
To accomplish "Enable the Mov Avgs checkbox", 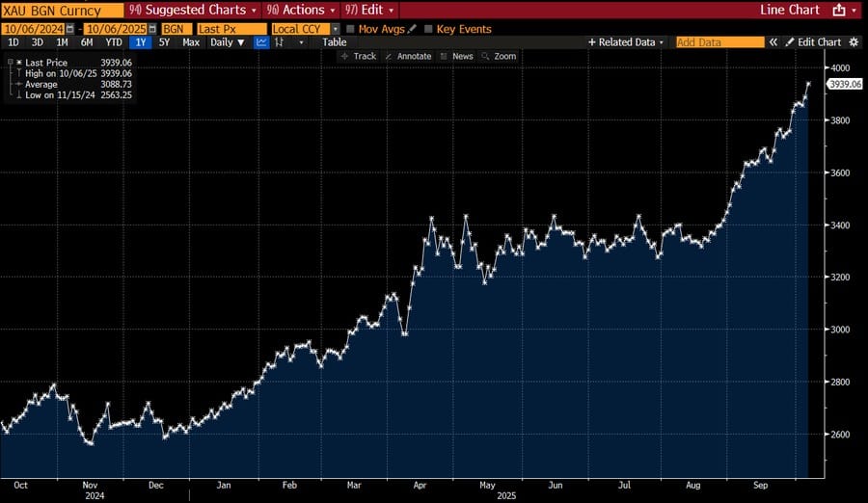I will point(350,29).
